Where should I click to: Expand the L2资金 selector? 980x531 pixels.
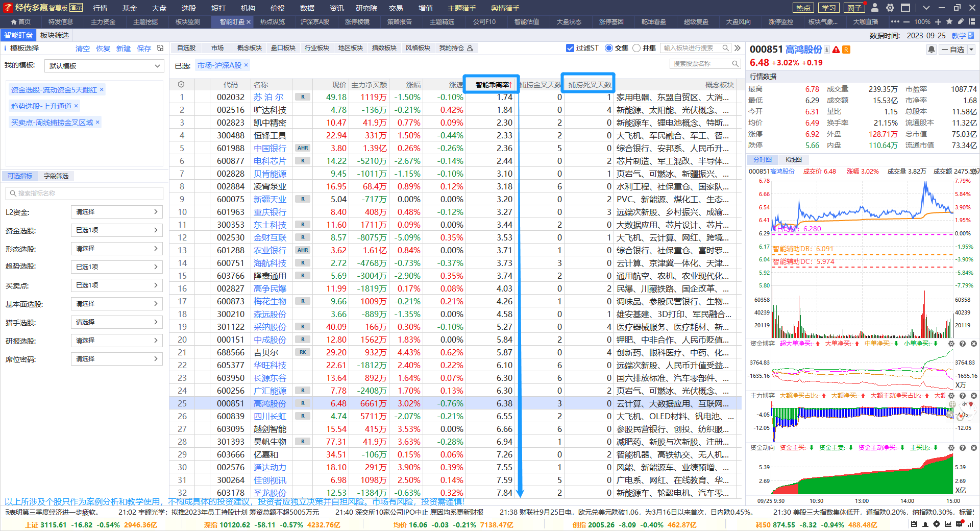click(116, 212)
